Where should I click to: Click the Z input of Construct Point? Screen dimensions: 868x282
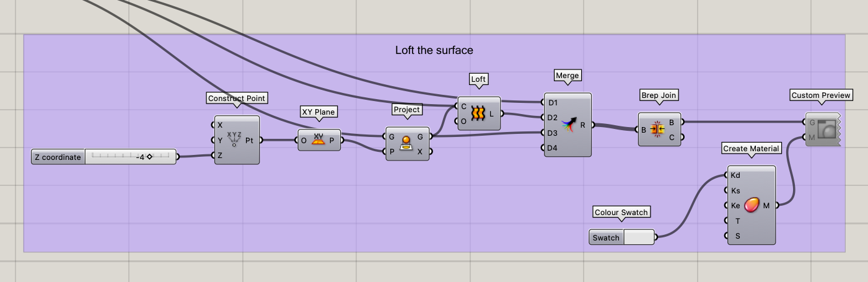click(220, 156)
